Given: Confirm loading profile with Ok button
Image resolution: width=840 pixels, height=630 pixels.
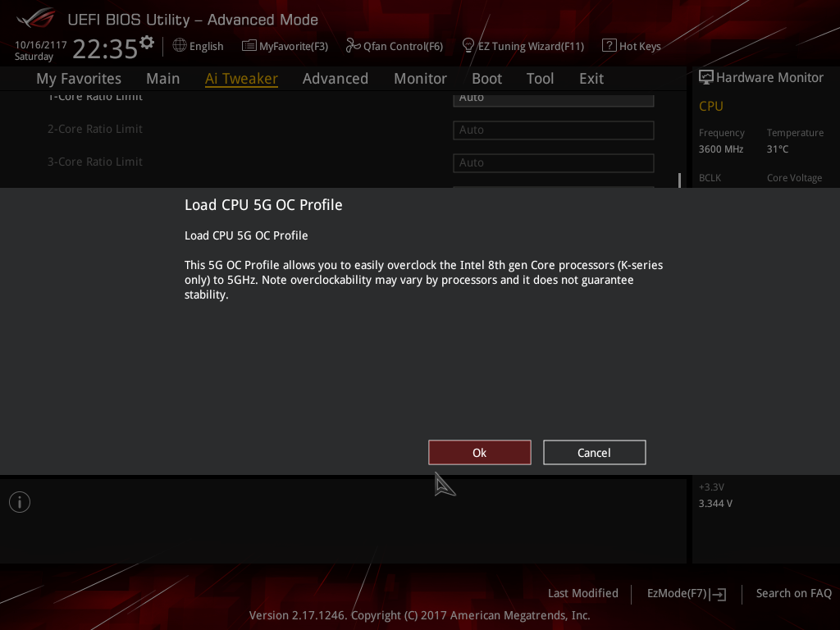Looking at the screenshot, I should pyautogui.click(x=479, y=453).
